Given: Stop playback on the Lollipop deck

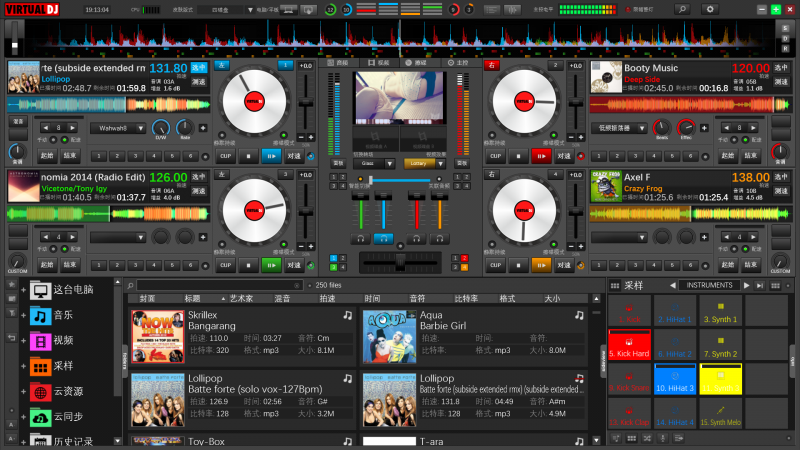Looking at the screenshot, I should pos(248,156).
